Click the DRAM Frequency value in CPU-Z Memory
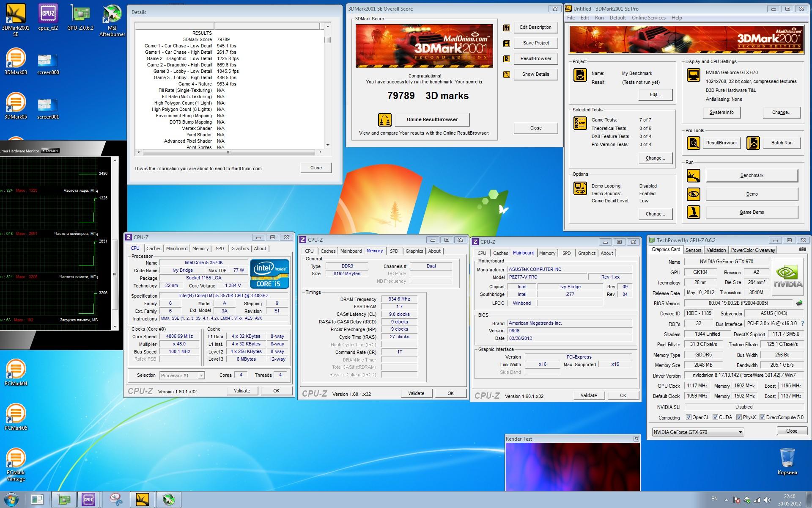The image size is (812, 508). (x=399, y=299)
